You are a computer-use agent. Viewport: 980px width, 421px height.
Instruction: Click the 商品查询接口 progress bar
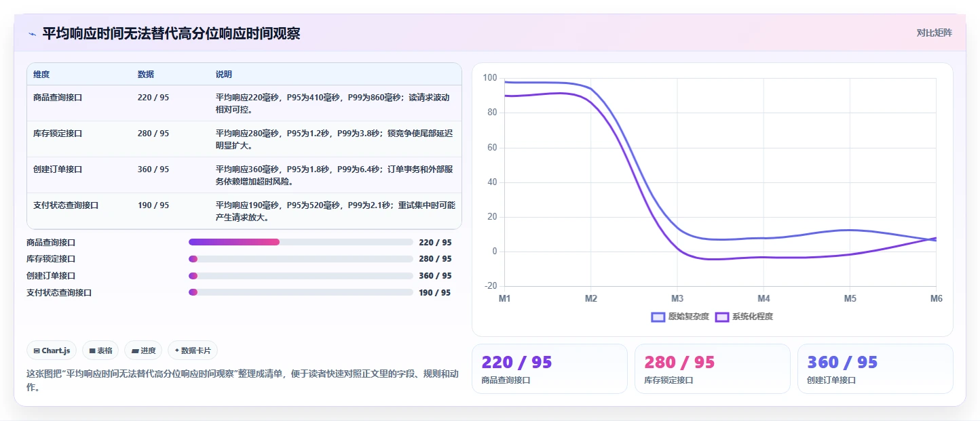click(301, 242)
